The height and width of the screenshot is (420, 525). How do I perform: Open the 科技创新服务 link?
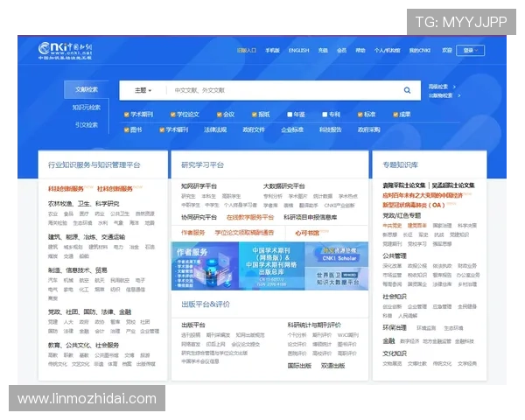click(66, 189)
